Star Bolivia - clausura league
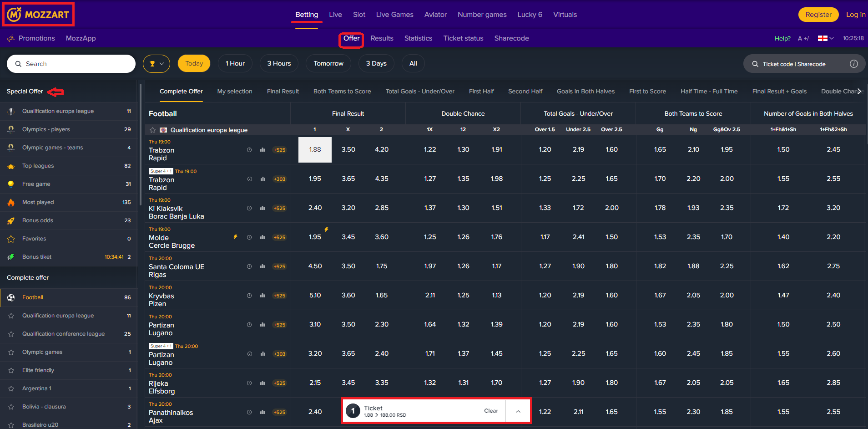This screenshot has height=429, width=868. (x=11, y=407)
